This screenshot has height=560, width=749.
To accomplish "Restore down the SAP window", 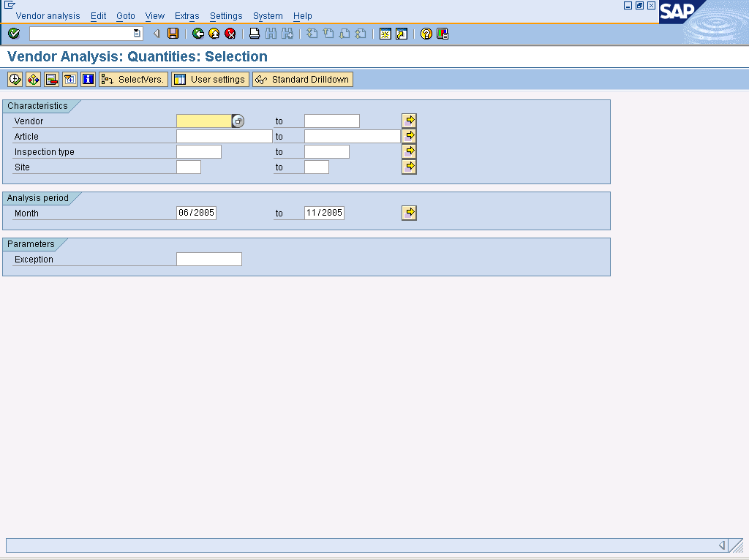I will tap(639, 5).
